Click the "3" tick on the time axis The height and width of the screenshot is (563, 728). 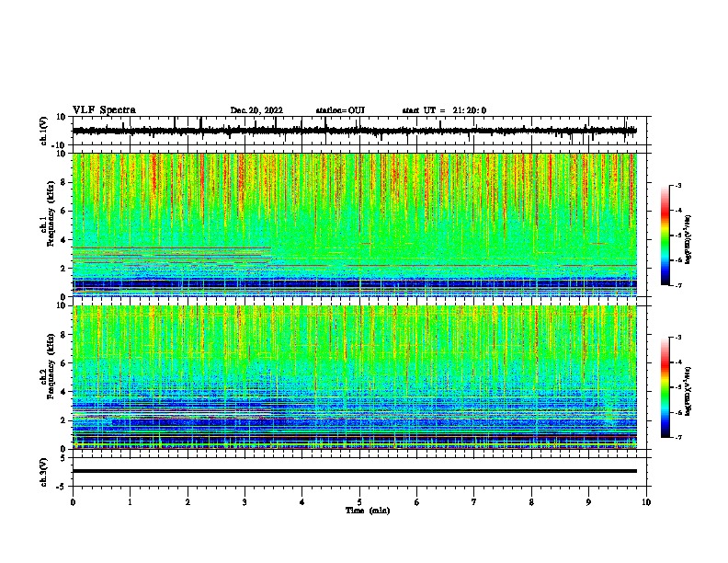[x=245, y=502]
